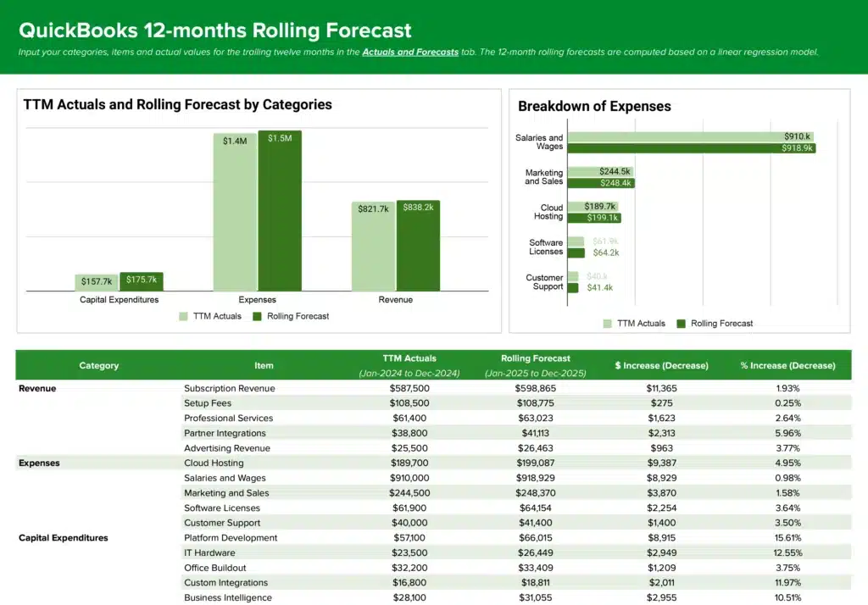
Task: Select the Capital Expenditures category cell in table
Action: click(63, 538)
